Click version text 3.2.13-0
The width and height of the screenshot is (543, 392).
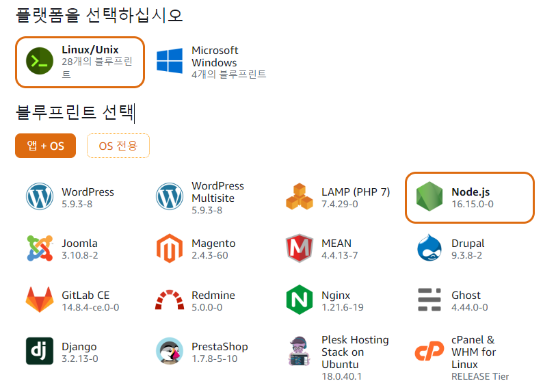(79, 358)
